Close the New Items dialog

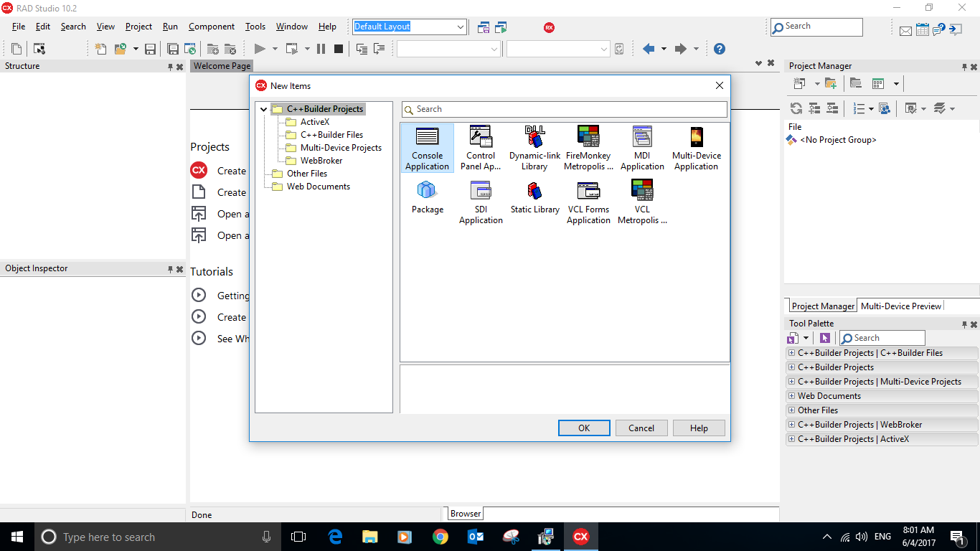click(x=720, y=85)
